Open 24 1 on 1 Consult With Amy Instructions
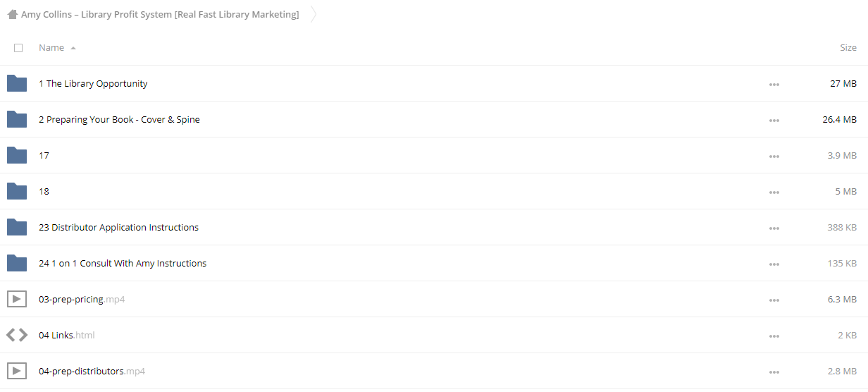This screenshot has width=868, height=392. [x=123, y=263]
